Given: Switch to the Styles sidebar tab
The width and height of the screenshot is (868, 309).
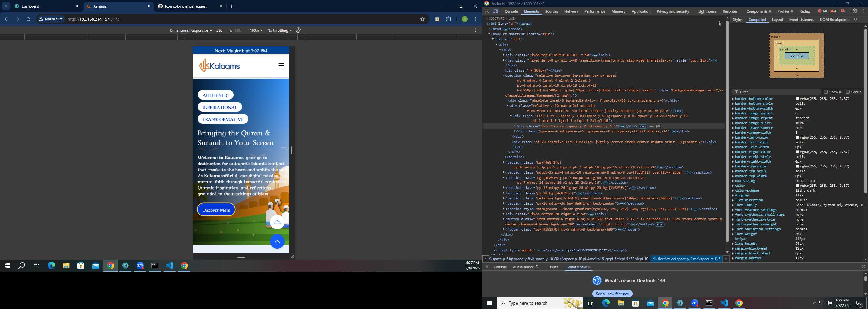Looking at the screenshot, I should [737, 20].
